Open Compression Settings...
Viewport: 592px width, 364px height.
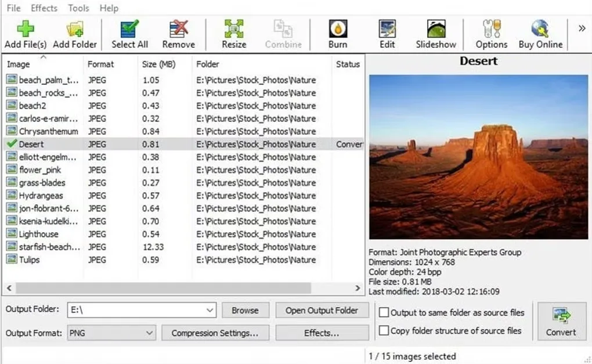(x=215, y=333)
